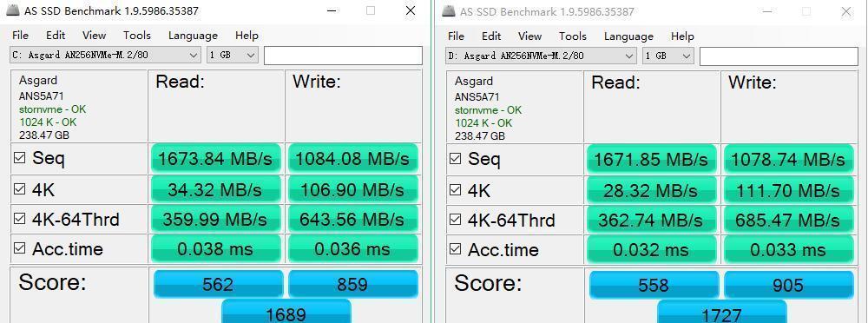
Task: Select access time write 0.033 ms
Action: pyautogui.click(x=788, y=249)
